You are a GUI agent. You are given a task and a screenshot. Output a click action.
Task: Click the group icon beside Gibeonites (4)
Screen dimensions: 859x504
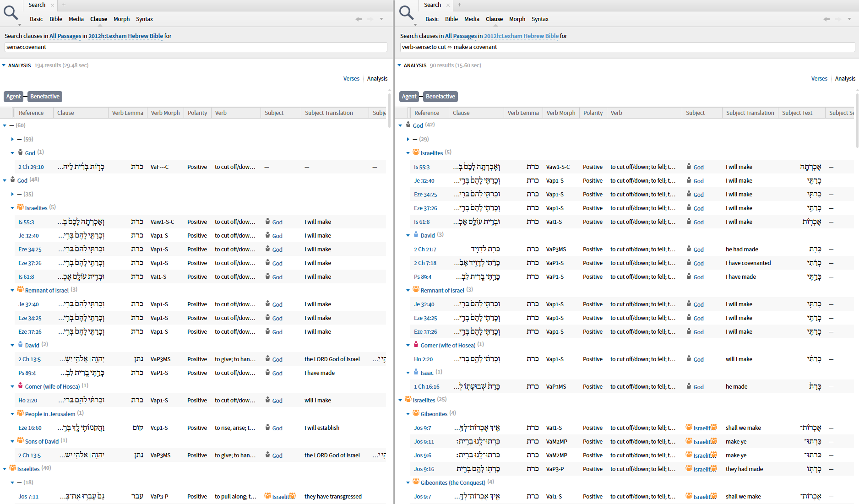(416, 413)
